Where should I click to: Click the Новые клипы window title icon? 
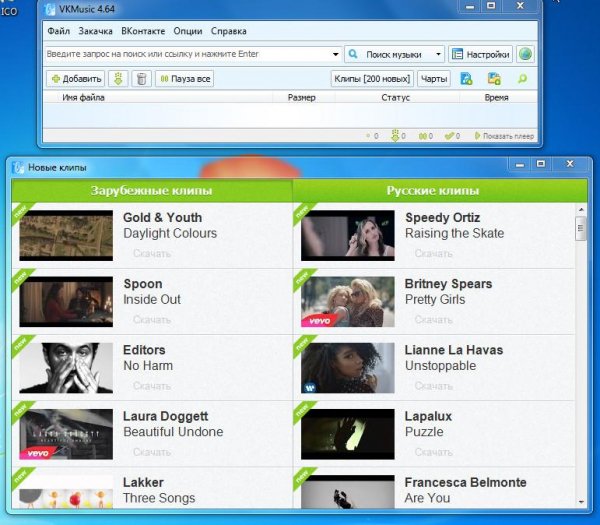[x=18, y=168]
